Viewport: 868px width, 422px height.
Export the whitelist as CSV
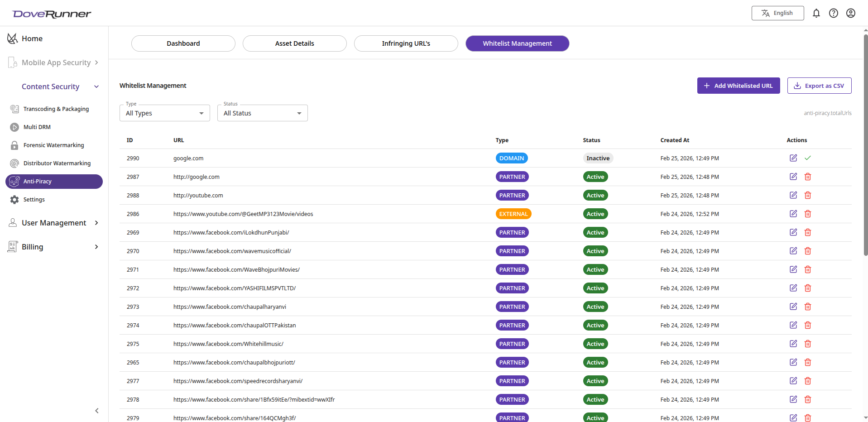(x=819, y=85)
